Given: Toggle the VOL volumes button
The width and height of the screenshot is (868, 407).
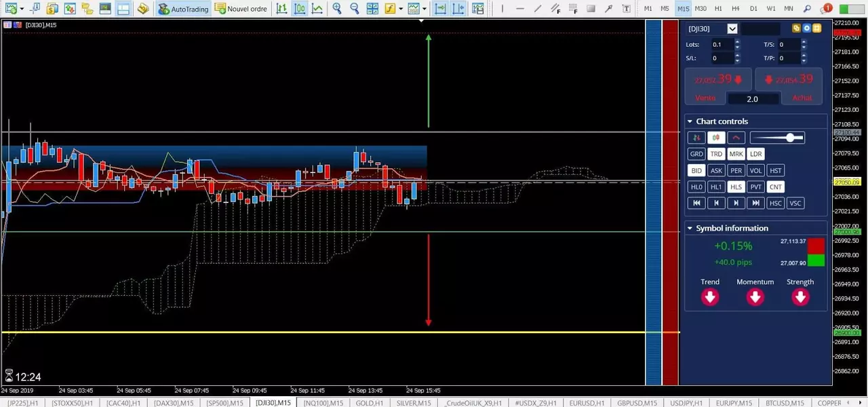Looking at the screenshot, I should pos(755,170).
